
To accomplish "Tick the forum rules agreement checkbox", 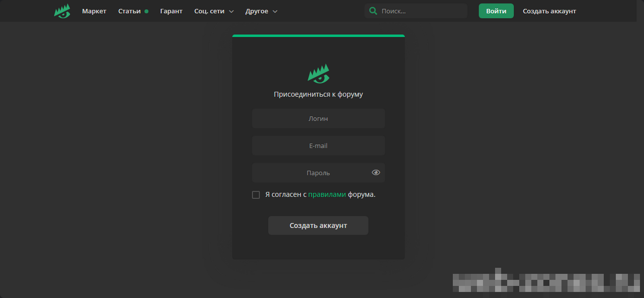I will coord(256,195).
